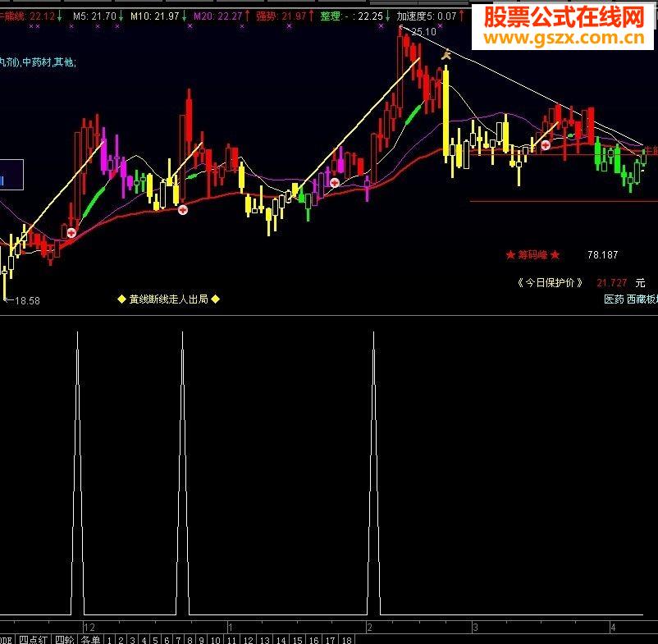Click the rightmost white spike in lower indicator pane
Image resolution: width=658 pixels, height=644 pixels.
pyautogui.click(x=374, y=474)
